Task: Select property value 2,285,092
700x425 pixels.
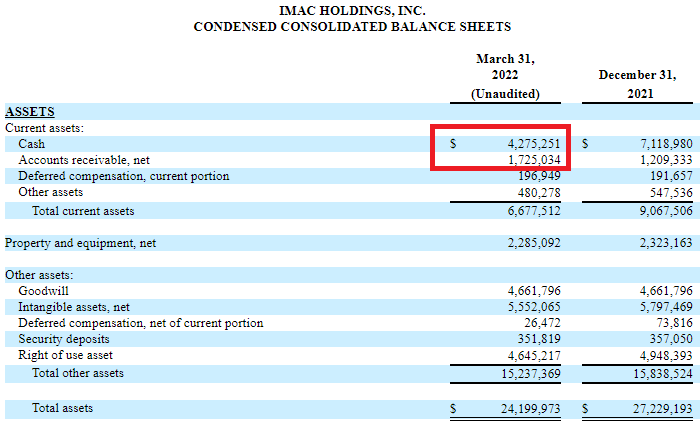Action: coord(533,243)
